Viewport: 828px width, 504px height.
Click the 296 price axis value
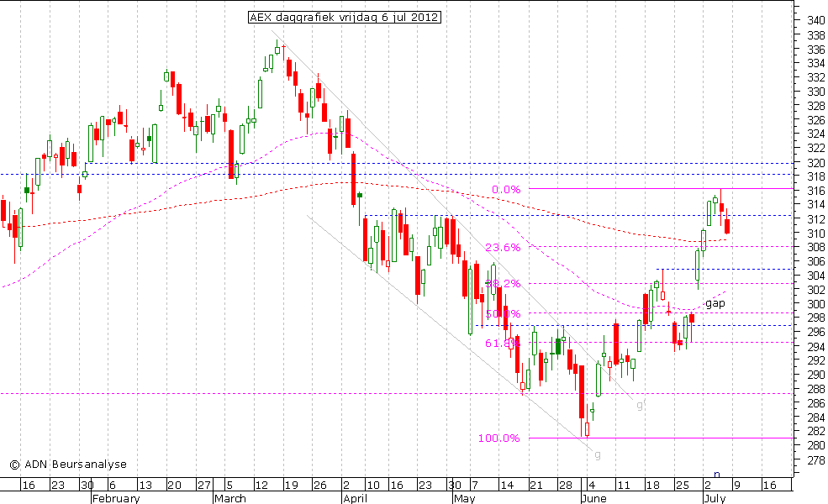(x=816, y=332)
